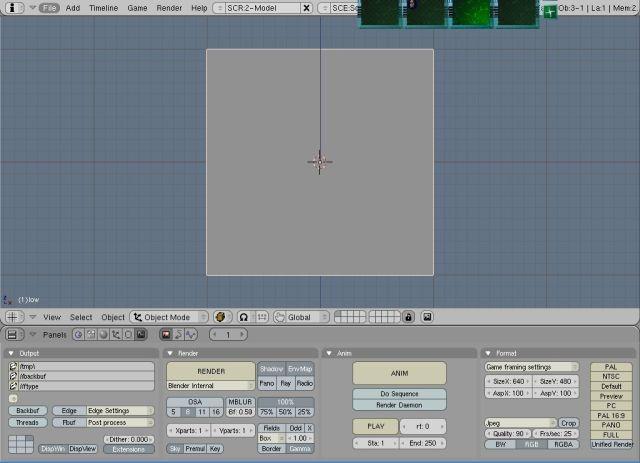Toggle the Shadow render option
The image size is (640, 463).
pyautogui.click(x=271, y=369)
